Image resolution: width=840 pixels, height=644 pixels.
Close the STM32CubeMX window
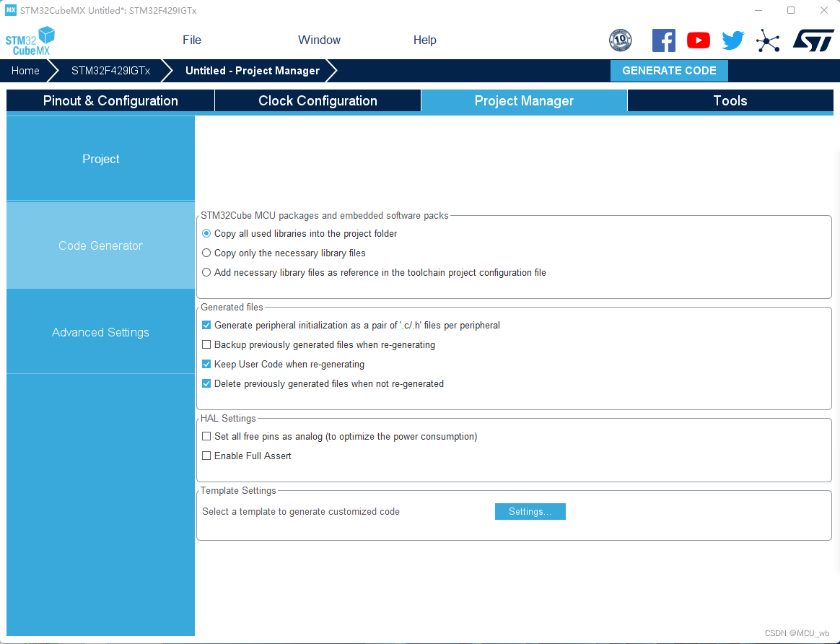tap(824, 10)
